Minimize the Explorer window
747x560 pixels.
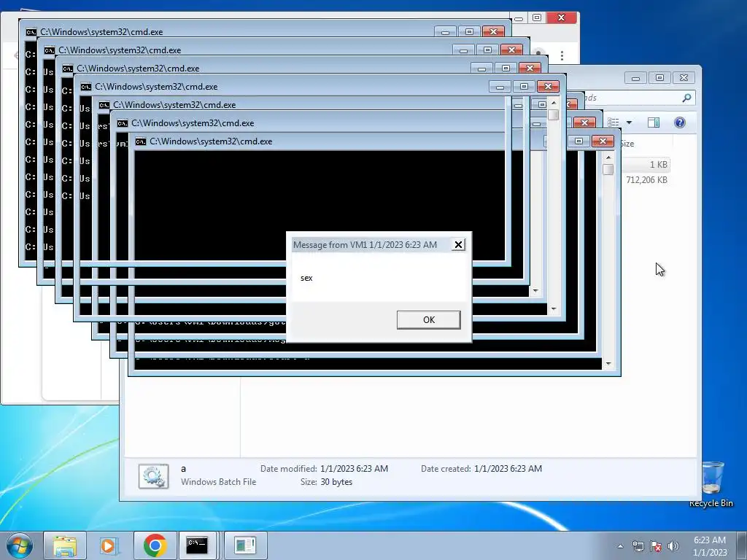click(x=635, y=77)
